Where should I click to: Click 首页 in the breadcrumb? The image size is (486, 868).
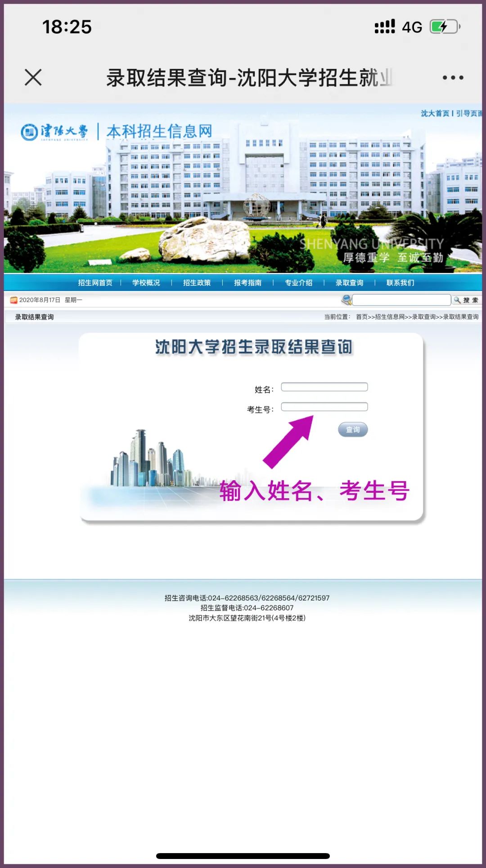click(362, 317)
